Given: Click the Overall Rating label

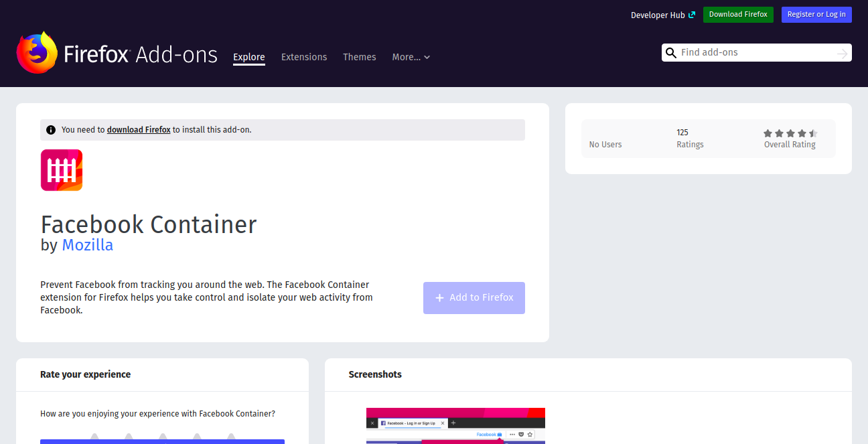Looking at the screenshot, I should [x=790, y=145].
